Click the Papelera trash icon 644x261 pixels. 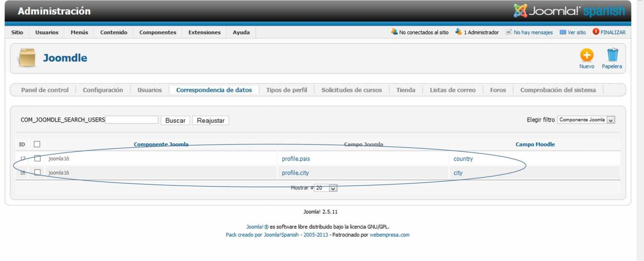point(612,55)
